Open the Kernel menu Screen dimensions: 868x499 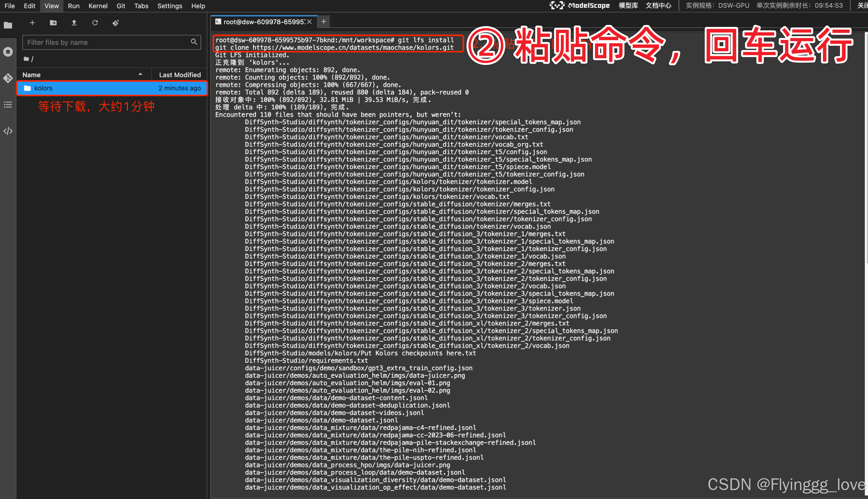tap(98, 6)
